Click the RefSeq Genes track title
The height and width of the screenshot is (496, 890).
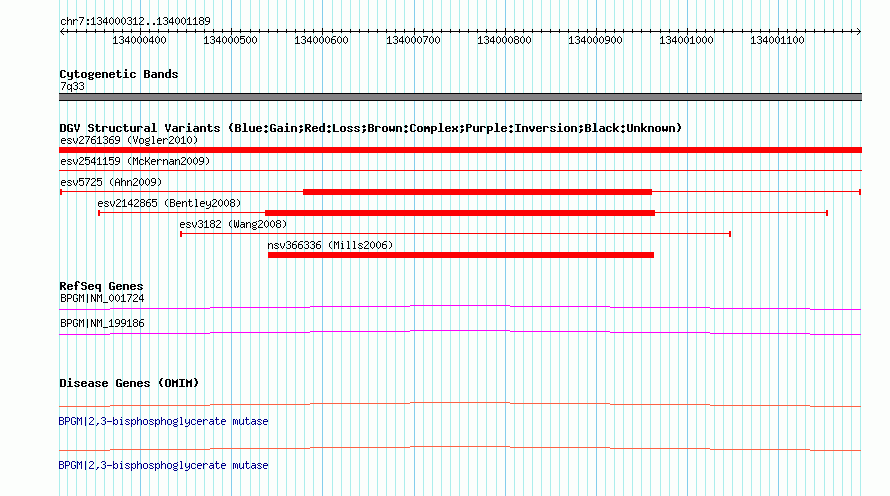(x=101, y=286)
